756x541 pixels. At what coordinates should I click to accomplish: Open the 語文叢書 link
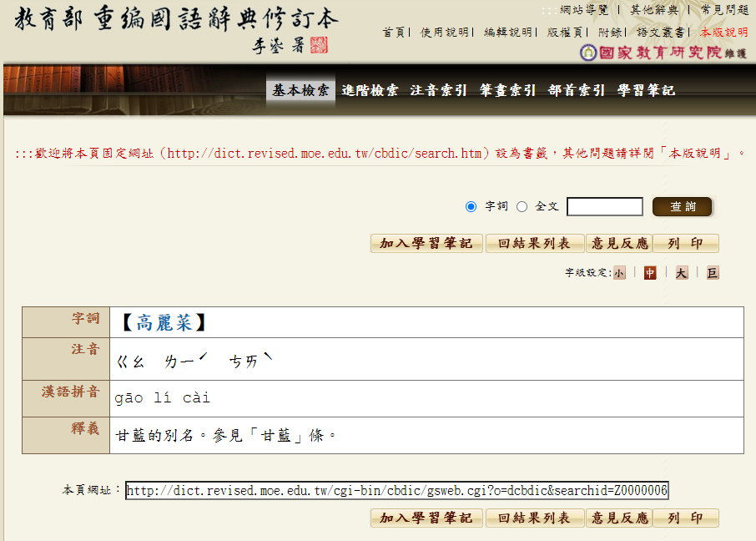[x=661, y=33]
